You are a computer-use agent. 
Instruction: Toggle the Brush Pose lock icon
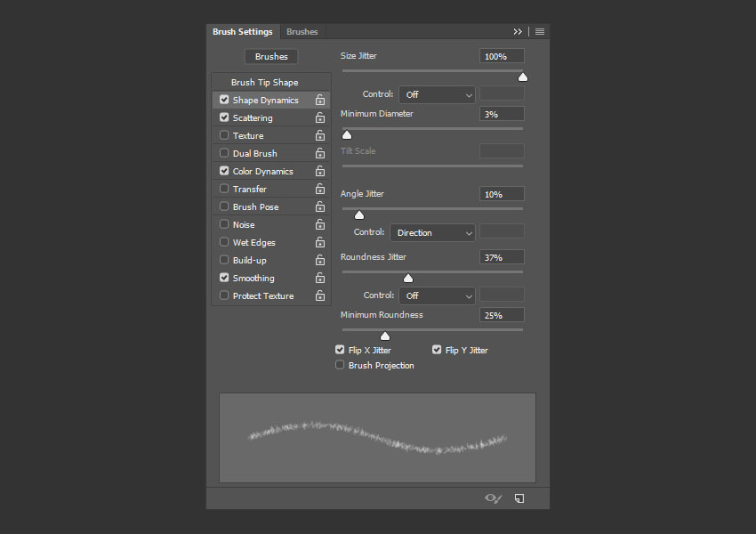[x=320, y=207]
